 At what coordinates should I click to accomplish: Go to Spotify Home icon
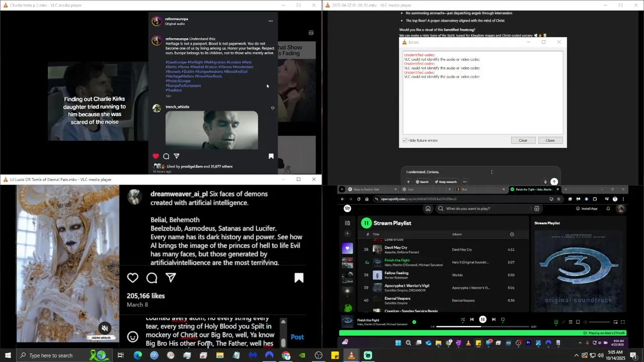click(428, 209)
